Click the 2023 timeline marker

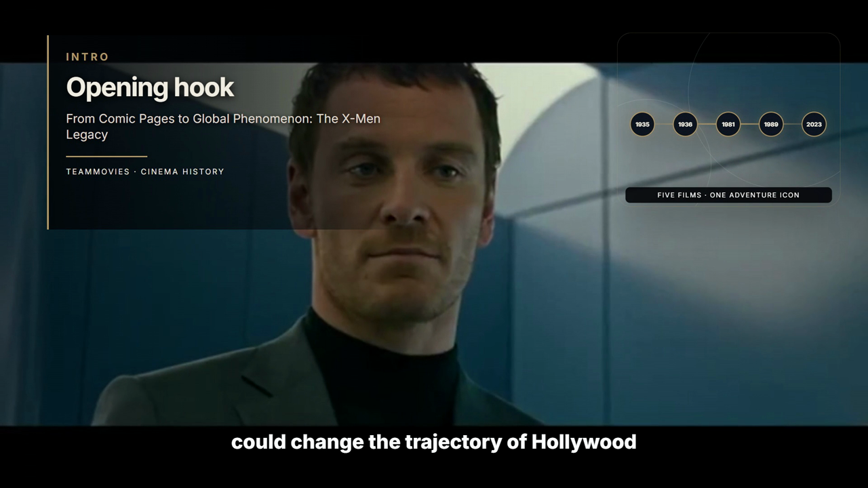pos(814,124)
